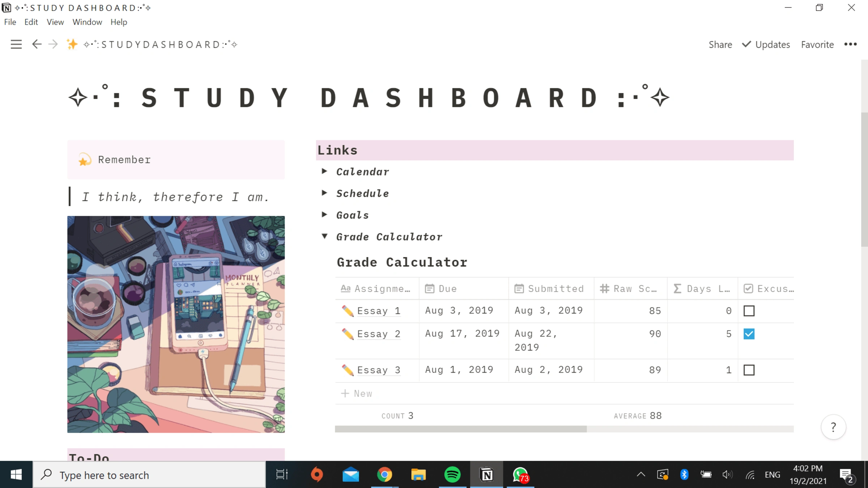Collapse the Grade Calculator toggle

coord(324,236)
